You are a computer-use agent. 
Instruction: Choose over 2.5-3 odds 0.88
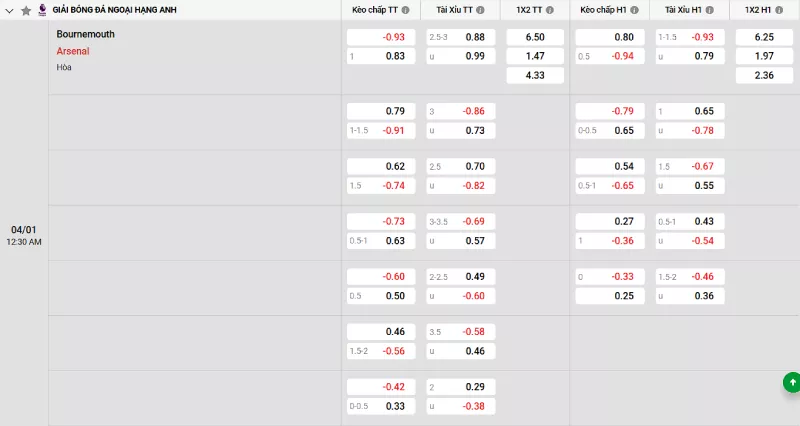[x=459, y=37]
